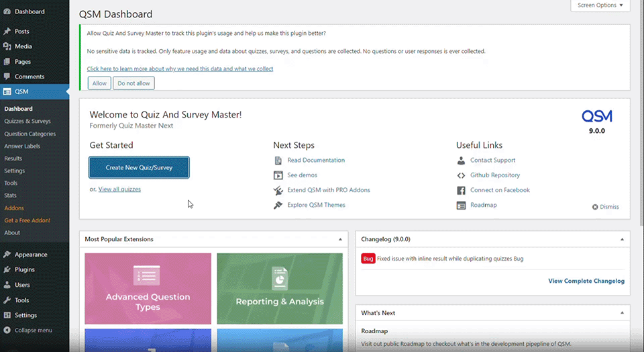The height and width of the screenshot is (352, 644).
Task: Click the Dismiss circle-x icon
Action: [x=595, y=207]
